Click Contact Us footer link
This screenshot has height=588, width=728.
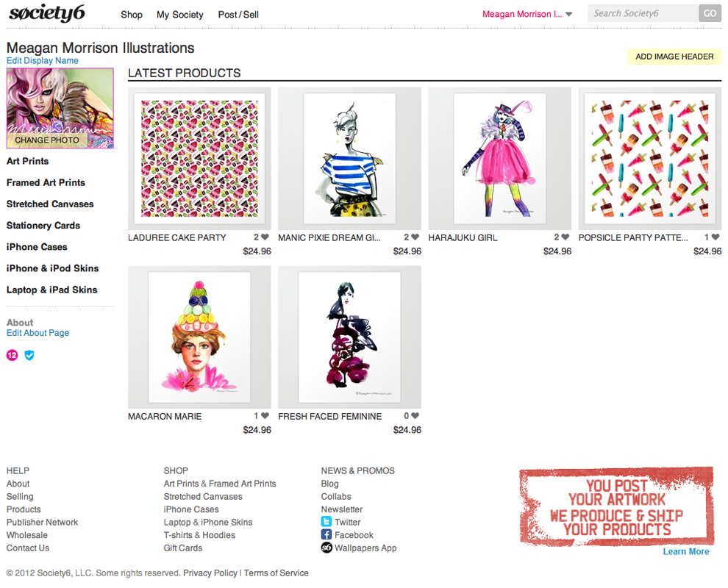tap(28, 548)
